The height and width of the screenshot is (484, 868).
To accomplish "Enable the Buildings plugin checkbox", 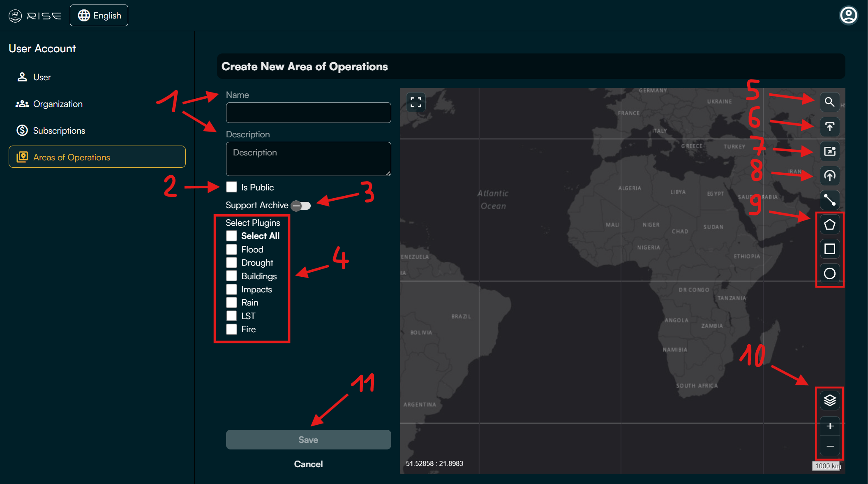I will (231, 276).
